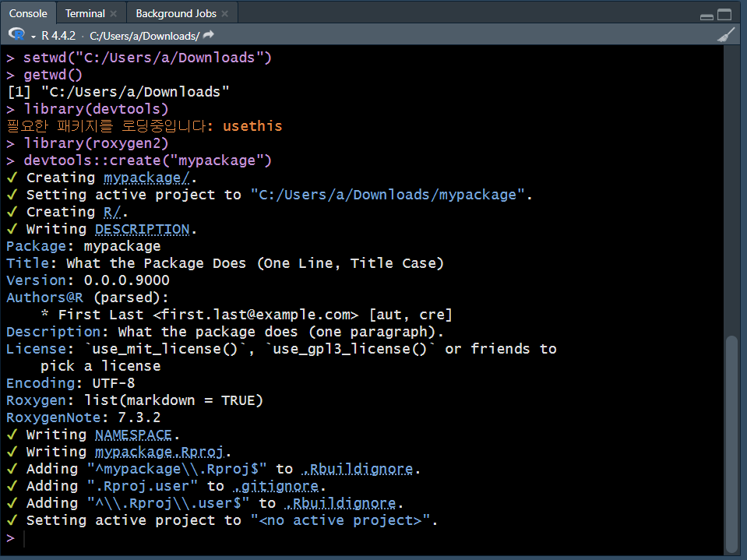This screenshot has height=560, width=747.
Task: Click the Description: What the package does line
Action: (225, 332)
